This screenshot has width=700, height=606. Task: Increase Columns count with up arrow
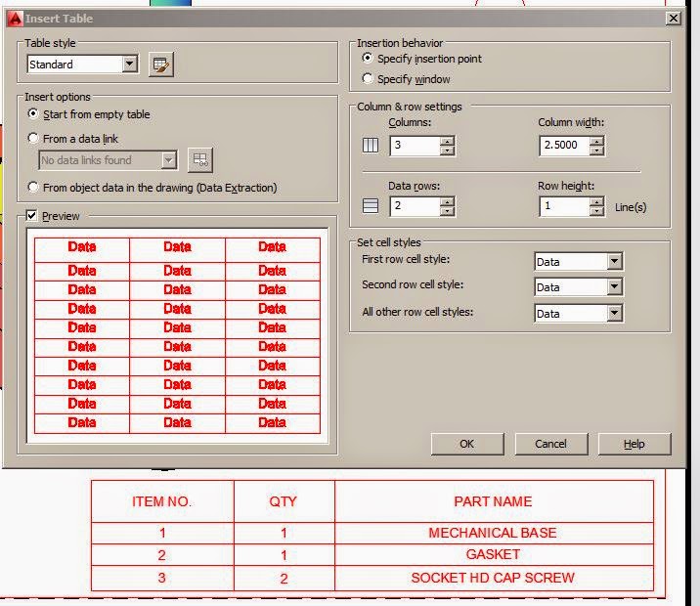pos(447,141)
